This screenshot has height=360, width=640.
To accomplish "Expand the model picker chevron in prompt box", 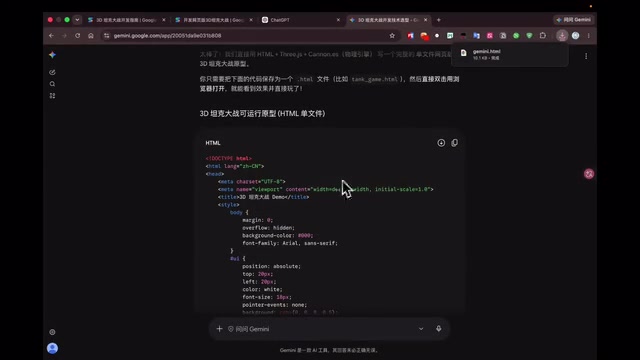I will pos(421,329).
